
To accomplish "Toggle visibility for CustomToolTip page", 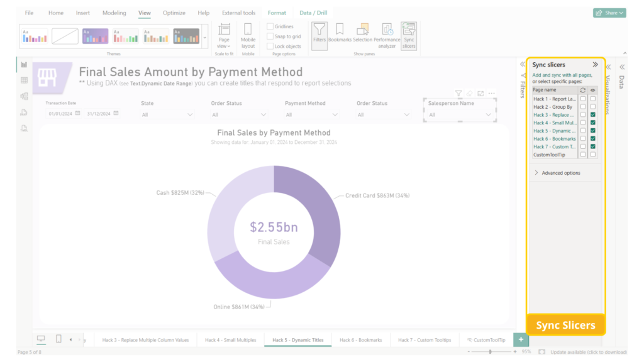I will (x=592, y=155).
